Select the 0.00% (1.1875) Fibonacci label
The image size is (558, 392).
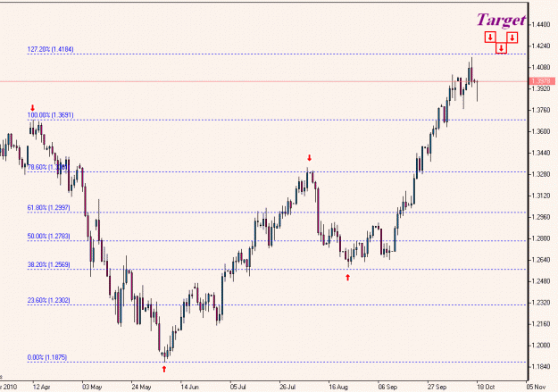(47, 357)
